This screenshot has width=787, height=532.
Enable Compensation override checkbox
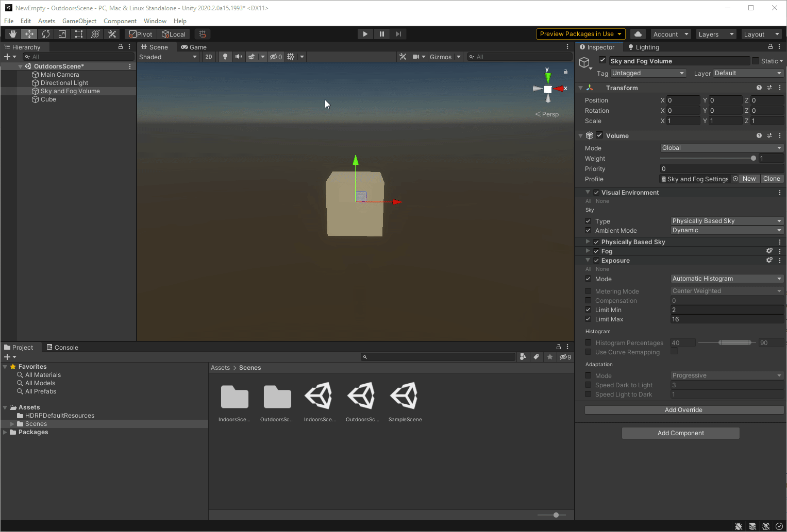coord(588,300)
